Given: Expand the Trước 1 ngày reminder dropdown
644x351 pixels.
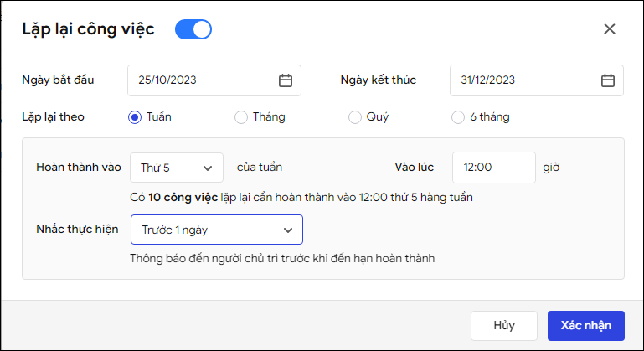Looking at the screenshot, I should click(217, 230).
